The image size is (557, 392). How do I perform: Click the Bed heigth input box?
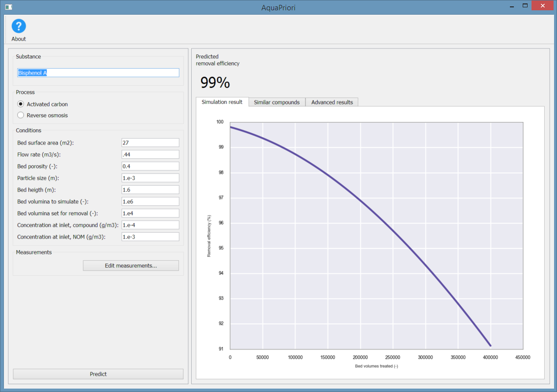click(150, 190)
